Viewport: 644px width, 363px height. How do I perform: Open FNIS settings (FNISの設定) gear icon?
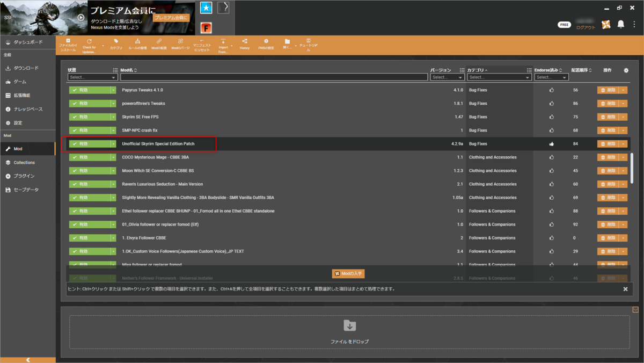tap(266, 41)
